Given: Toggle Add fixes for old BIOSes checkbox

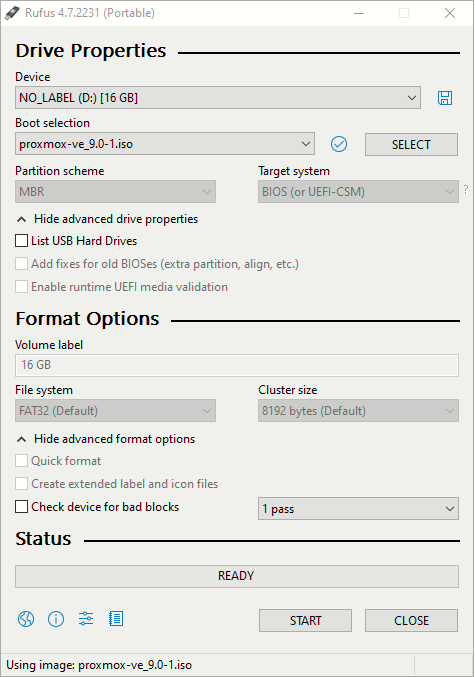Looking at the screenshot, I should coord(22,264).
